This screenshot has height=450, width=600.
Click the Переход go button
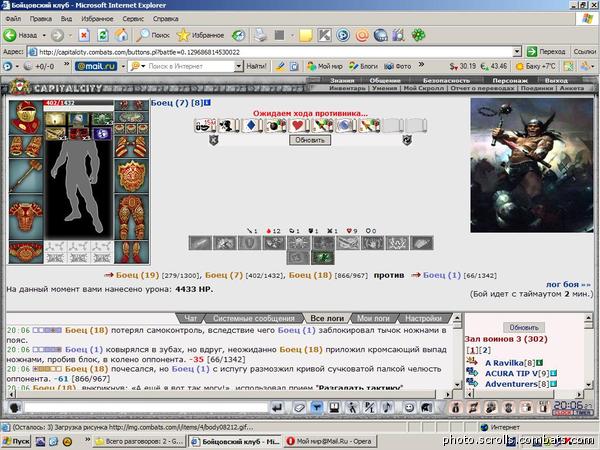coord(546,52)
